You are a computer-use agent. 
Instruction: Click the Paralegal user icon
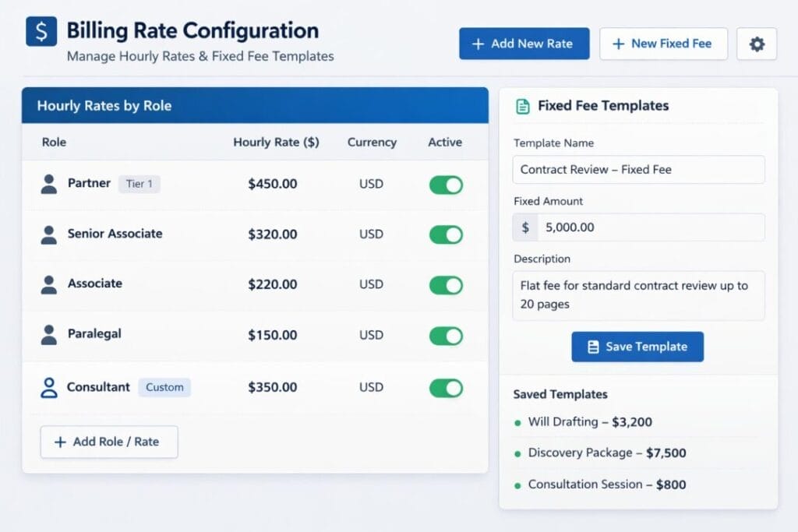point(48,335)
